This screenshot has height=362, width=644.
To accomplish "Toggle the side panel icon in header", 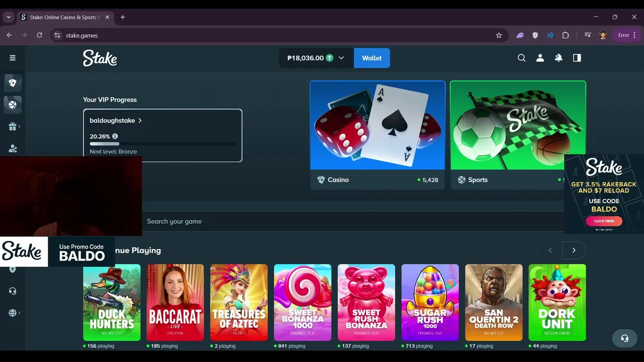I will pyautogui.click(x=577, y=58).
